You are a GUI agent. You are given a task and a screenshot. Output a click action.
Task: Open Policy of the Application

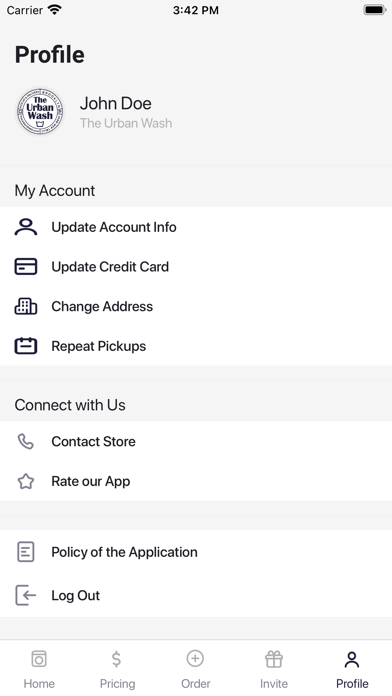(x=196, y=552)
